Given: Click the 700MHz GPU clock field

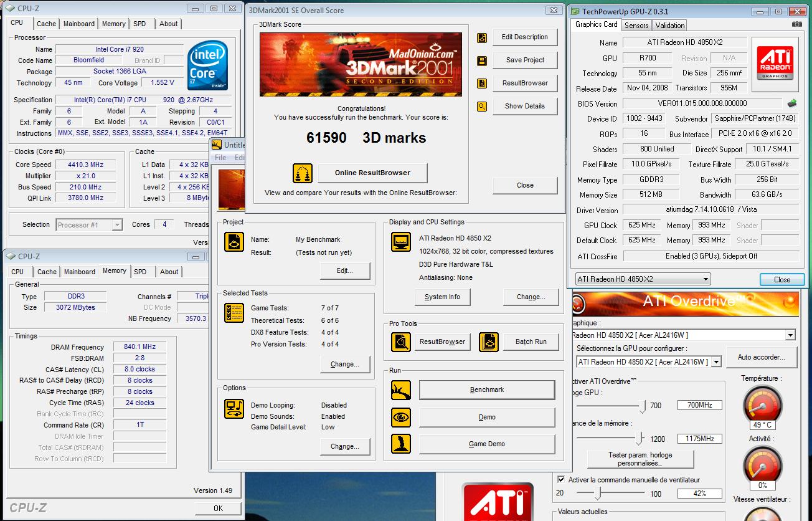Looking at the screenshot, I should [700, 406].
